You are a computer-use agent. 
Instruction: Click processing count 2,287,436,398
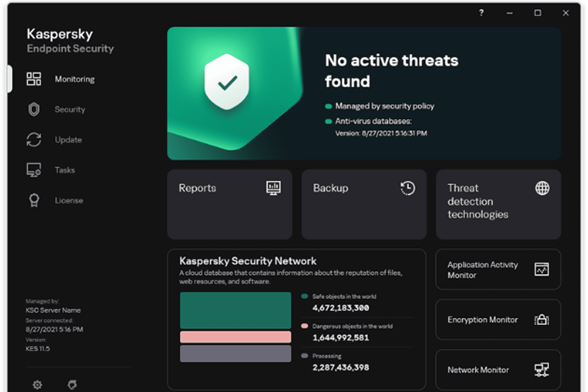[x=341, y=367]
